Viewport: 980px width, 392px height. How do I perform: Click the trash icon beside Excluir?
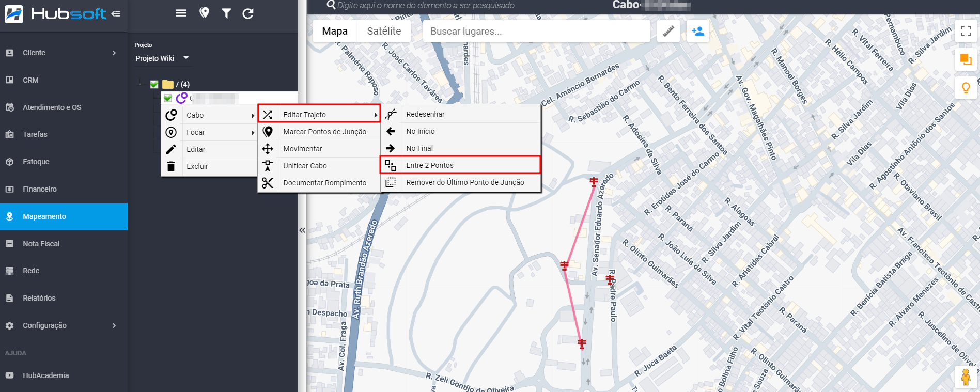coord(171,166)
